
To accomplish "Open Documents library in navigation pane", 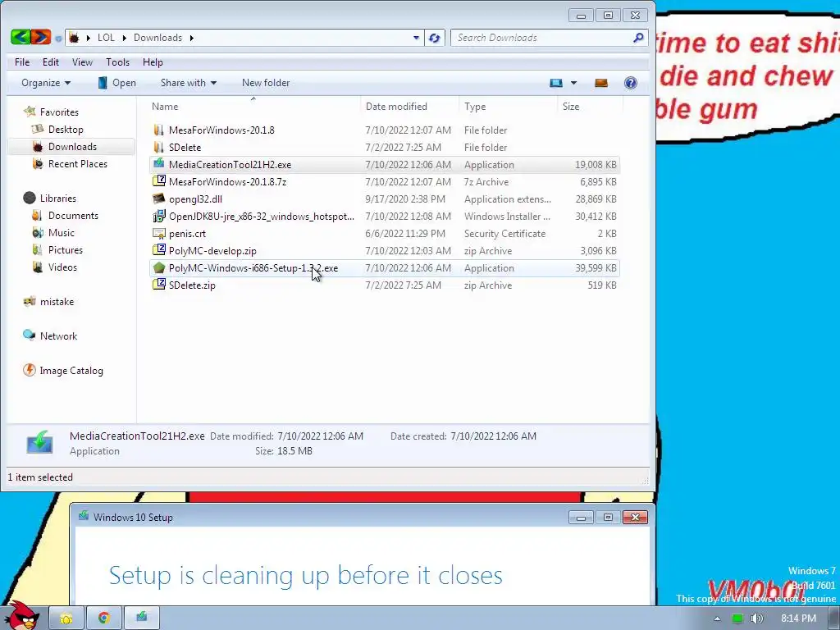I will coord(73,216).
